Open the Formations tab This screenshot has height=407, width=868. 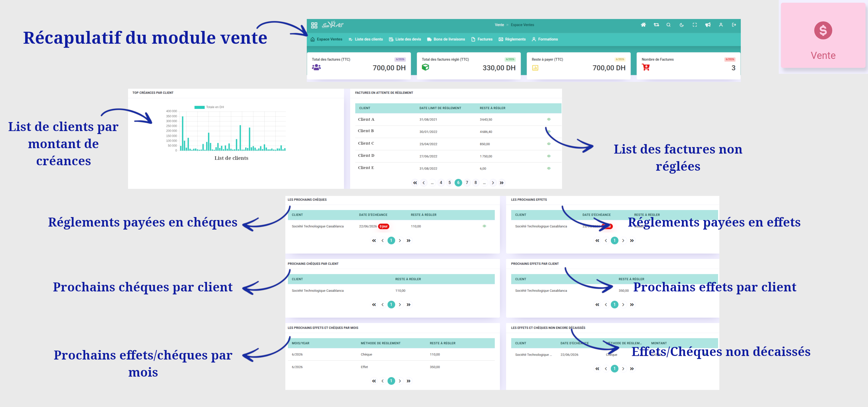tap(545, 39)
